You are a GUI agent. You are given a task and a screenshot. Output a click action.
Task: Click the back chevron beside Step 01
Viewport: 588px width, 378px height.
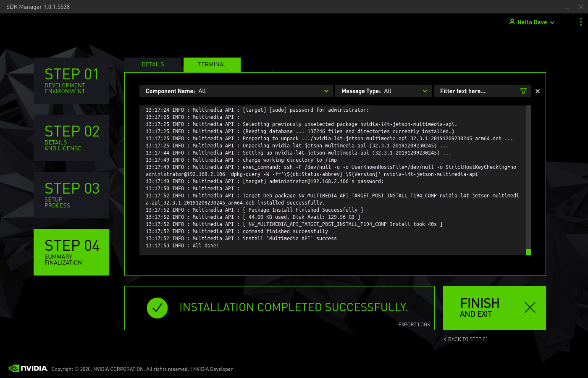pos(445,339)
